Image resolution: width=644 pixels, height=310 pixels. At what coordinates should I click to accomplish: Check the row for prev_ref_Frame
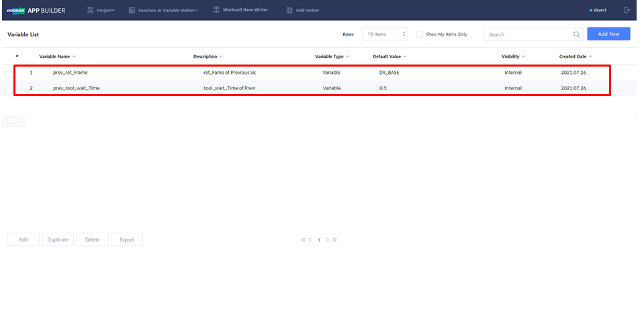point(9,74)
